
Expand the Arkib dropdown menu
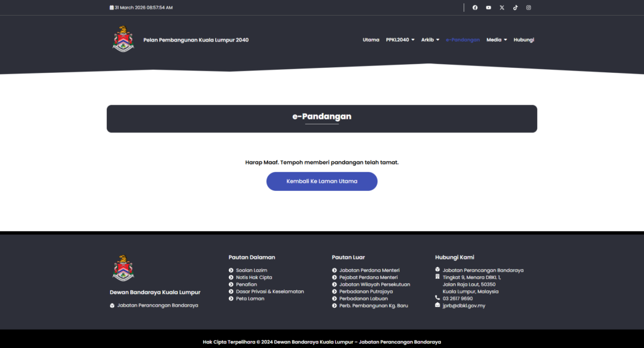pos(430,40)
